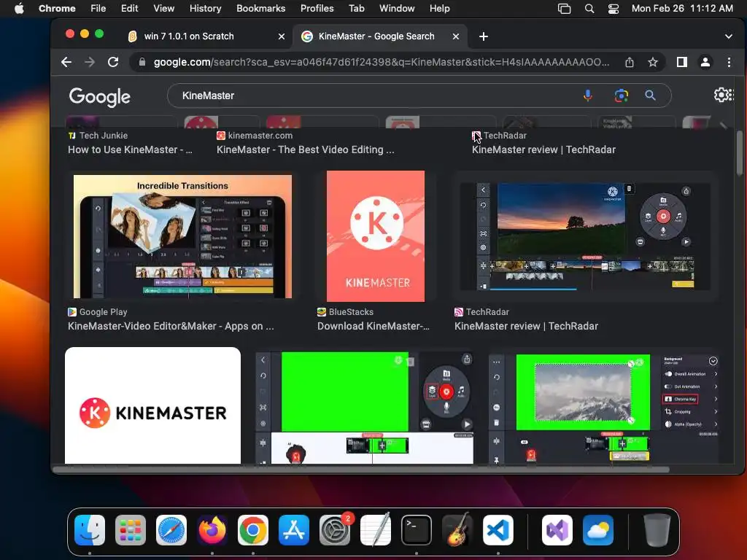Open green screen editor image thumbnail

pyautogui.click(x=365, y=408)
